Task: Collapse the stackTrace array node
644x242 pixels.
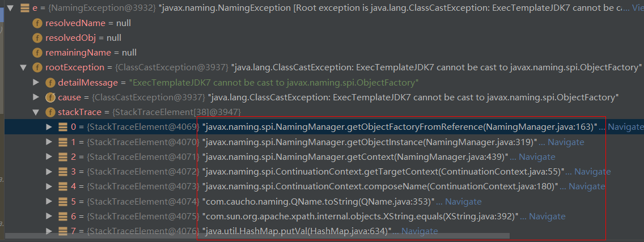Action: (x=36, y=112)
